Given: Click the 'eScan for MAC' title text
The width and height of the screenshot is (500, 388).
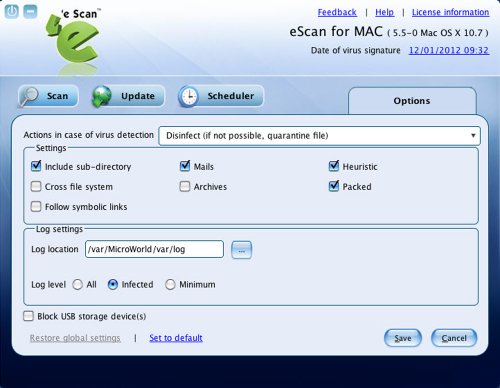Looking at the screenshot, I should 336,32.
